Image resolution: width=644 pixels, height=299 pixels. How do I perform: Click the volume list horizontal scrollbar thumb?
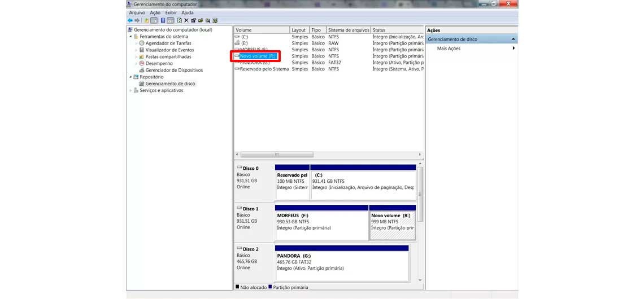tap(277, 155)
